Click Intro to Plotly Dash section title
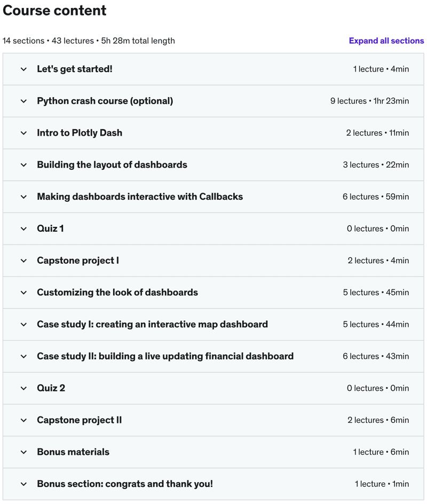This screenshot has height=504, width=427. pyautogui.click(x=80, y=133)
